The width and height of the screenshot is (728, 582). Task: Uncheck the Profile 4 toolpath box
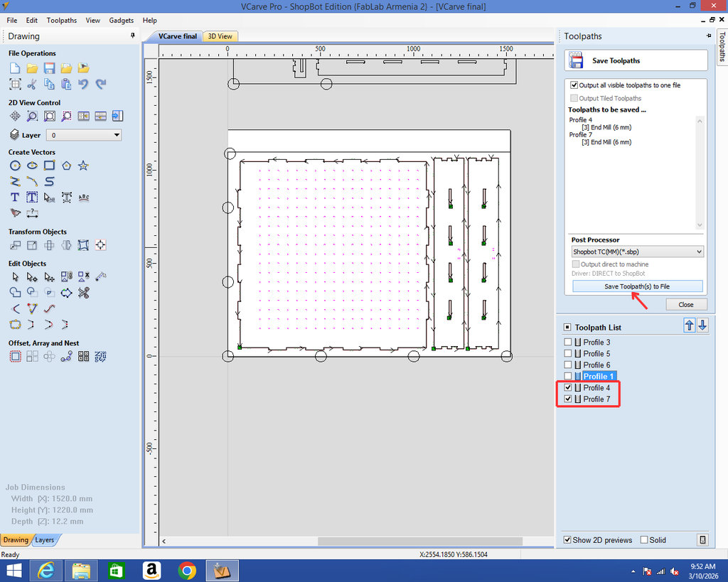click(x=567, y=387)
